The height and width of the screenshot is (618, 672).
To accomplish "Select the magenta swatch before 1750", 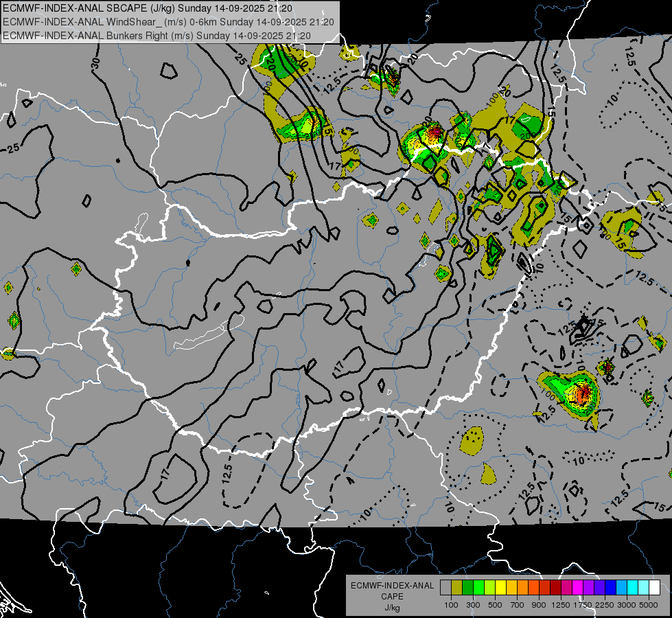I will tap(578, 588).
